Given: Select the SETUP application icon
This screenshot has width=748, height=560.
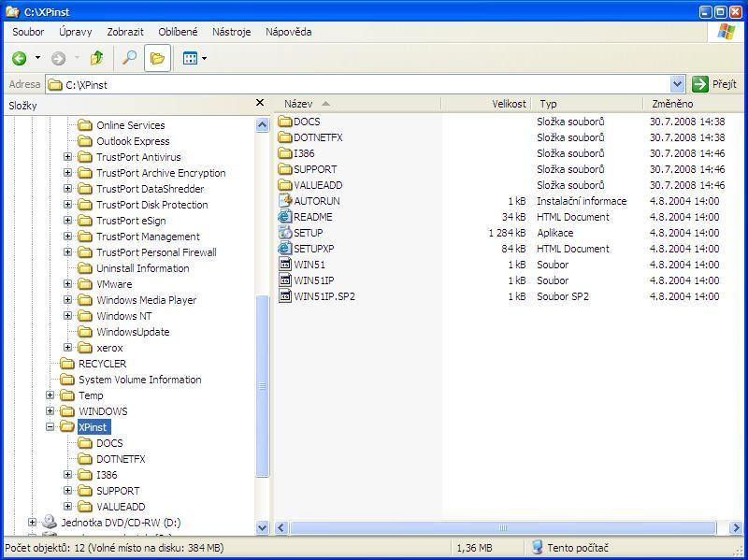Looking at the screenshot, I should (x=285, y=233).
